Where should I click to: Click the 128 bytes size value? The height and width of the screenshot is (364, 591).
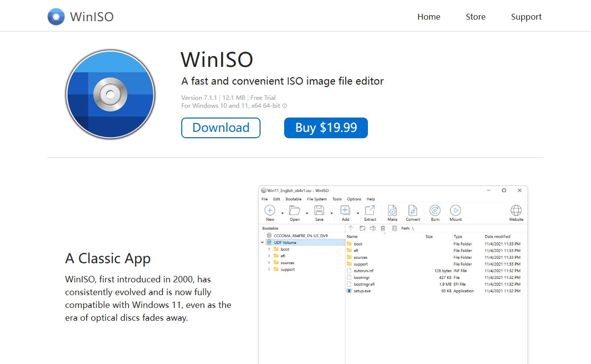pos(443,271)
